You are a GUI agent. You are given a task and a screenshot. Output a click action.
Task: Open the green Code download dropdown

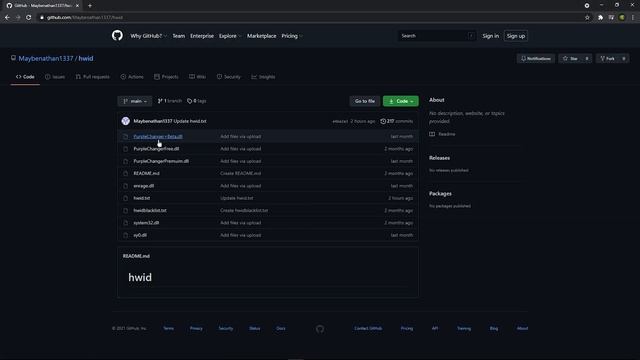[400, 101]
